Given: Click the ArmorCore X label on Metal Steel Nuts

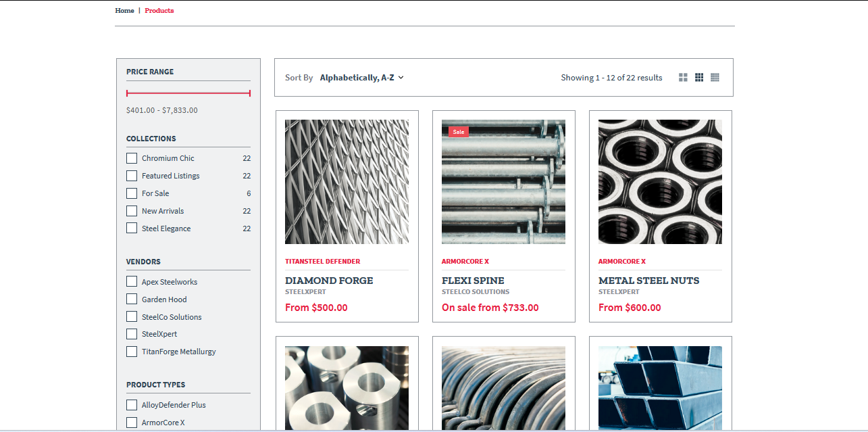Looking at the screenshot, I should point(622,262).
